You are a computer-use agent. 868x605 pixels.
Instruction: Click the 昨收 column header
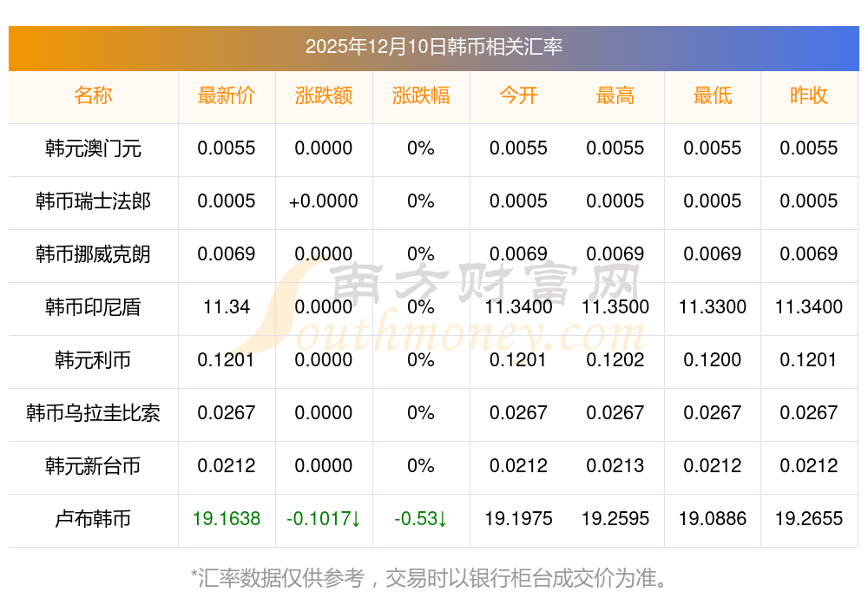click(x=809, y=95)
